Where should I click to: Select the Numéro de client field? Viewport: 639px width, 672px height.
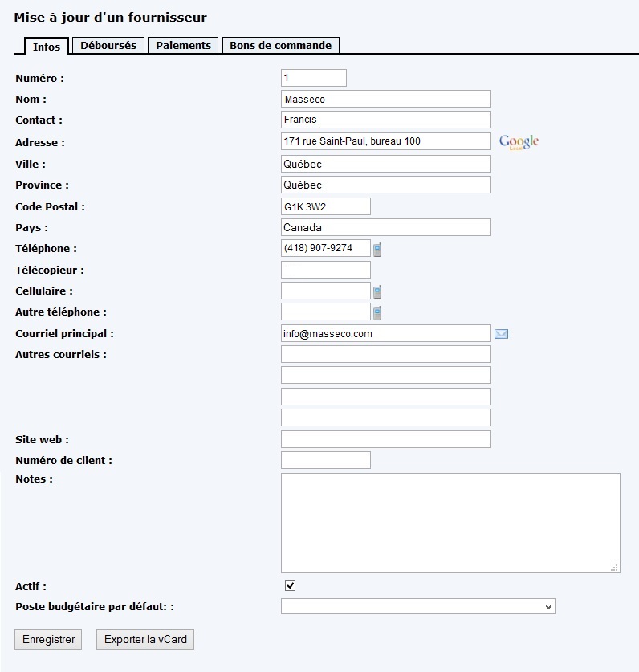point(324,459)
